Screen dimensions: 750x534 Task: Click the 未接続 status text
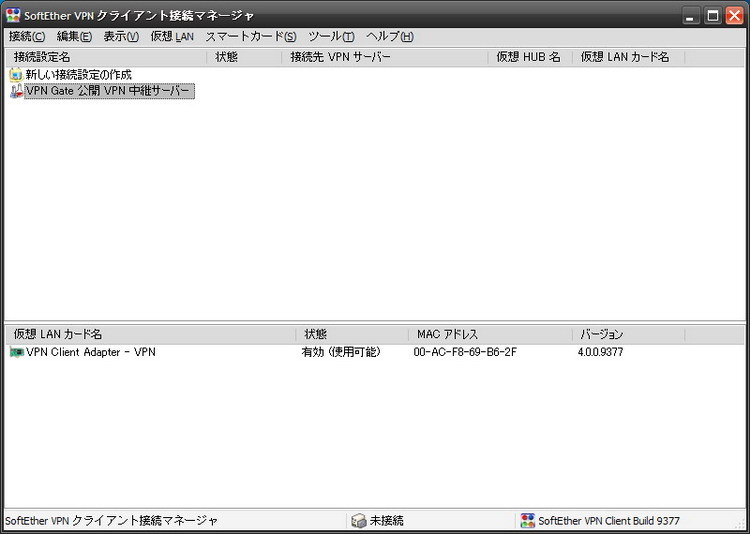[386, 521]
